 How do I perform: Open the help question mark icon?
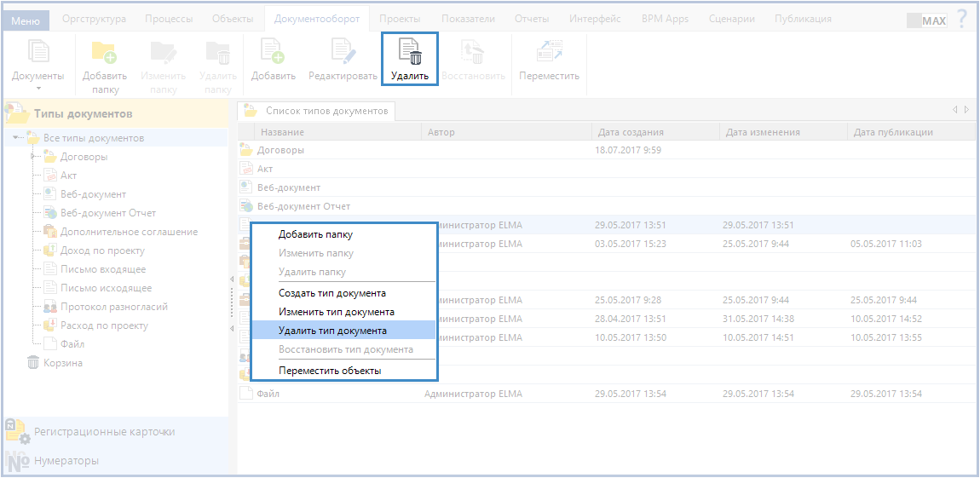point(962,20)
